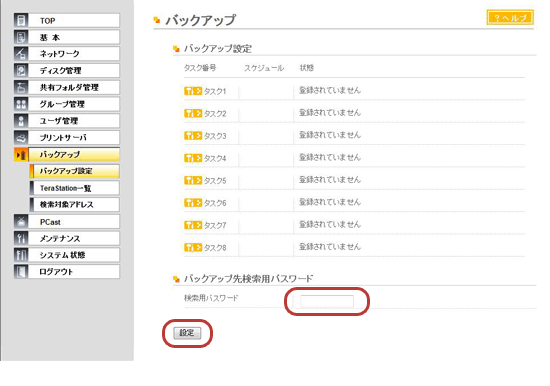This screenshot has height=386, width=550.
Task: Click the edit icon for タスク1
Action: pos(193,91)
